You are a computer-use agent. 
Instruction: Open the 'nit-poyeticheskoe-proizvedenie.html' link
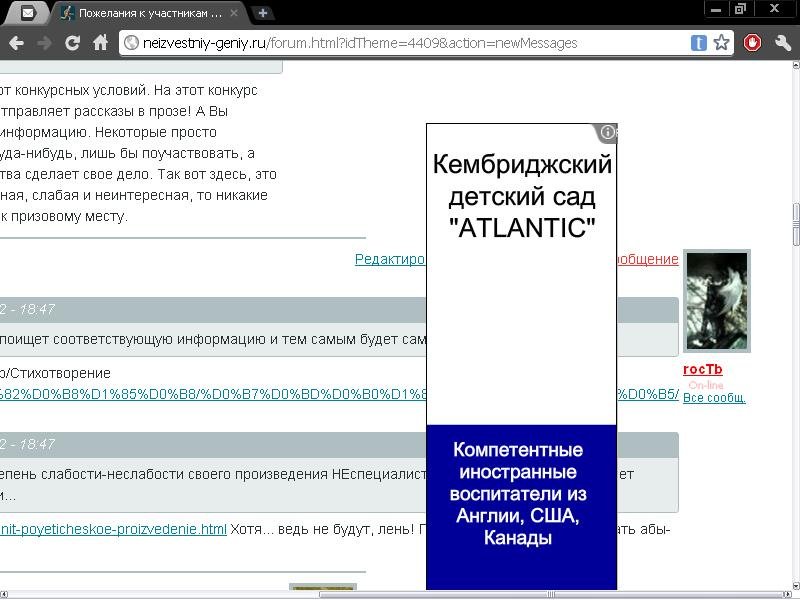pos(113,529)
